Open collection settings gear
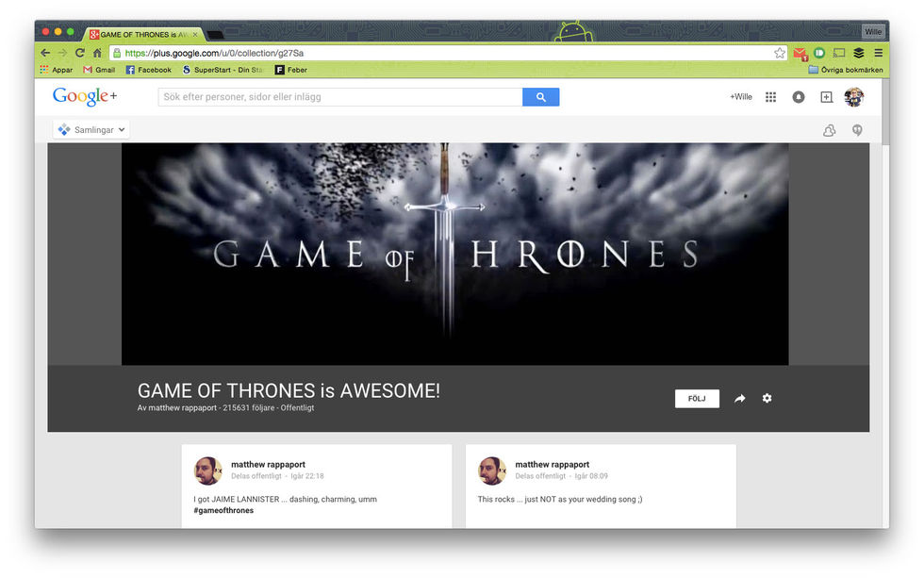The width and height of the screenshot is (924, 578). point(767,399)
